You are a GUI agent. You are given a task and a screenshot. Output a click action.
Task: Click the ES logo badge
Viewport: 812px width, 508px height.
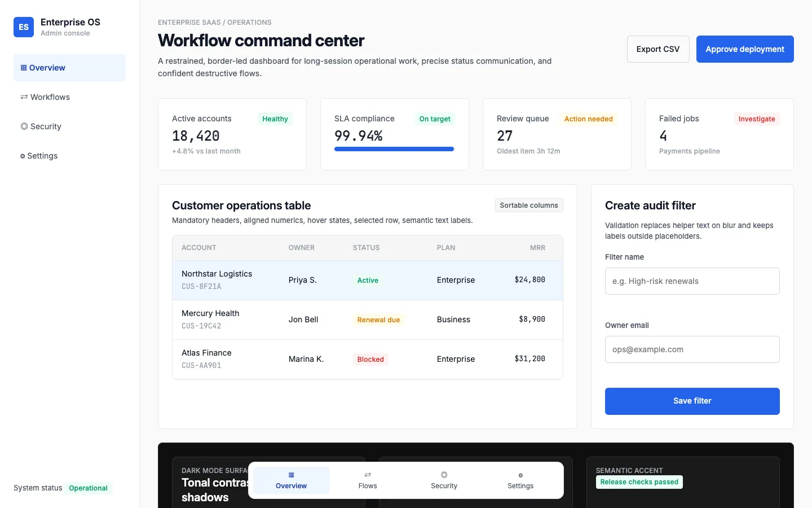coord(24,27)
